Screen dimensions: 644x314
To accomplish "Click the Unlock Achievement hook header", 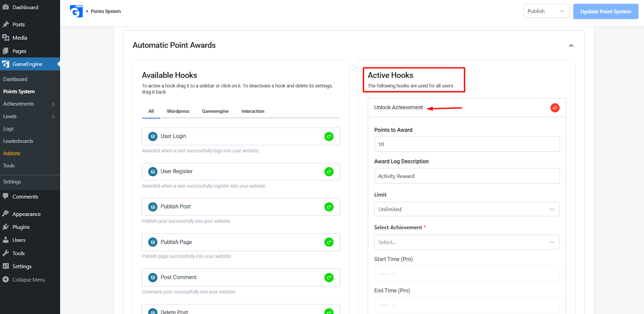I will [x=467, y=107].
